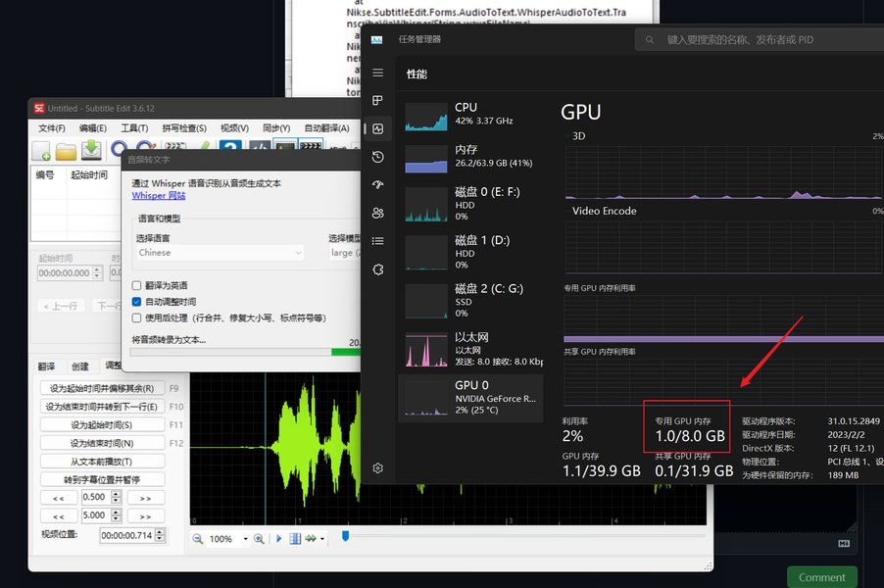
Task: Click 从文本前播放(T) button
Action: click(x=102, y=462)
